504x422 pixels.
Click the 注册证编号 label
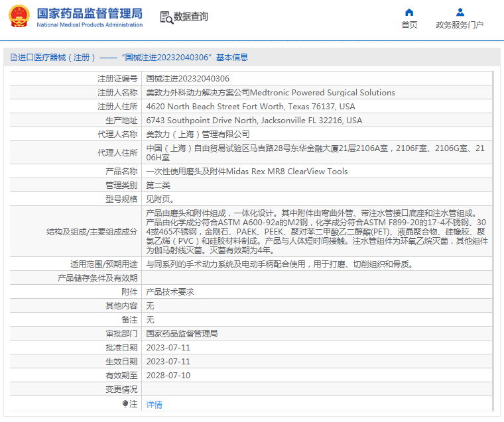tap(117, 78)
